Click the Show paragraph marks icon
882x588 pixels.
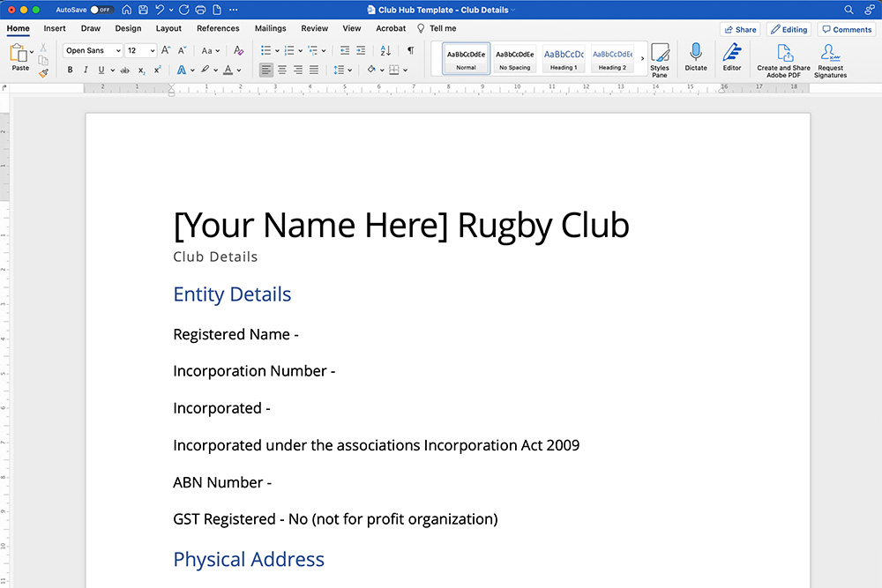(409, 50)
